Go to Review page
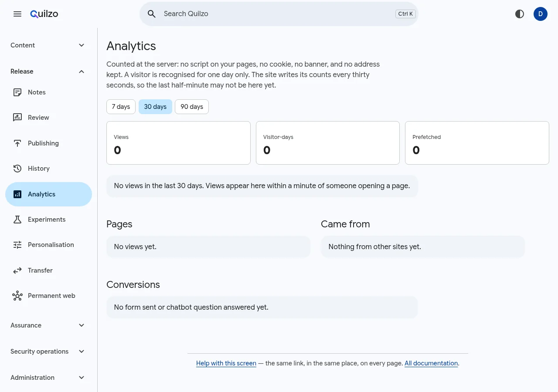 pyautogui.click(x=48, y=118)
